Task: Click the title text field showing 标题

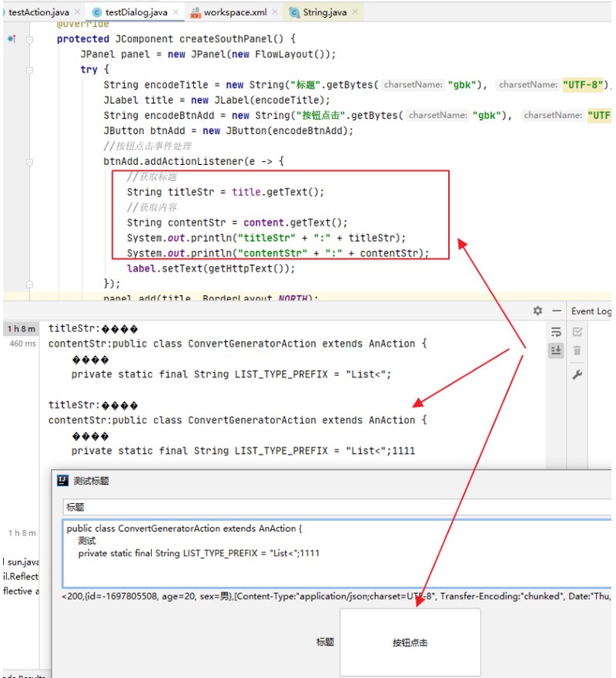Action: [337, 507]
